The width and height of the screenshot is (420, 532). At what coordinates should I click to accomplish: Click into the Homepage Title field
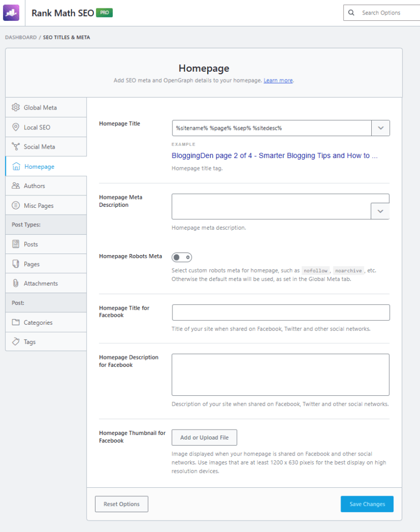point(272,128)
